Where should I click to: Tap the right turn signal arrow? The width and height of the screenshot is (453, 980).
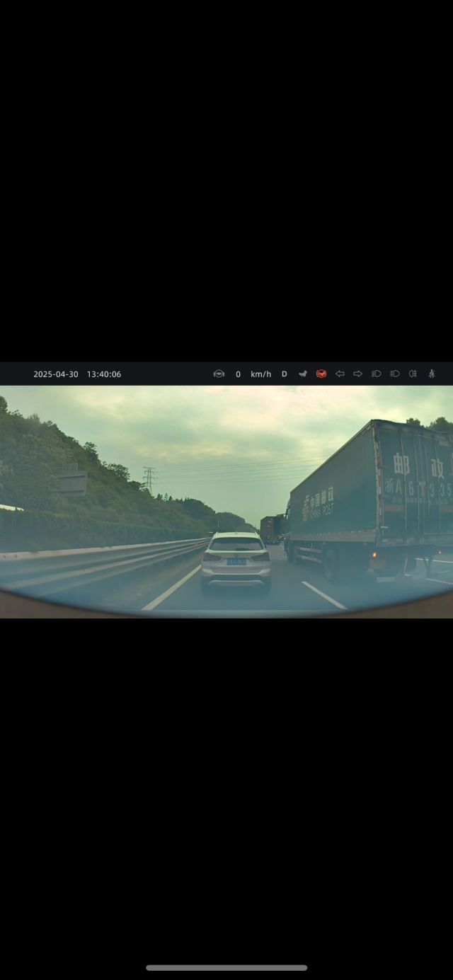357,374
